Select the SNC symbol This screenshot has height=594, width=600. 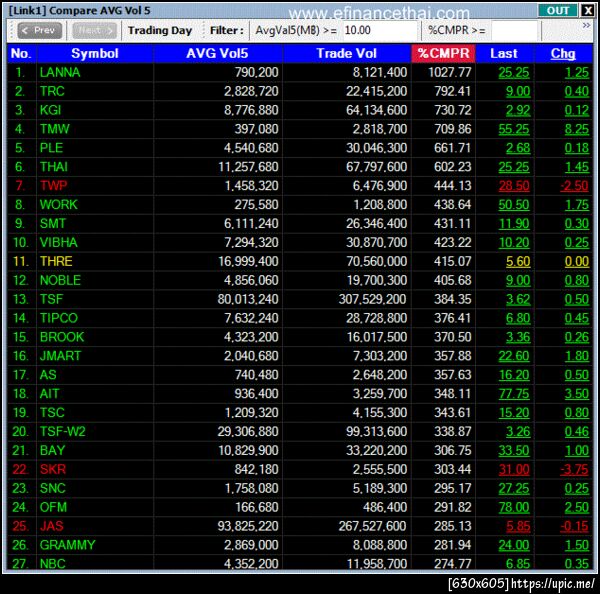[53, 489]
